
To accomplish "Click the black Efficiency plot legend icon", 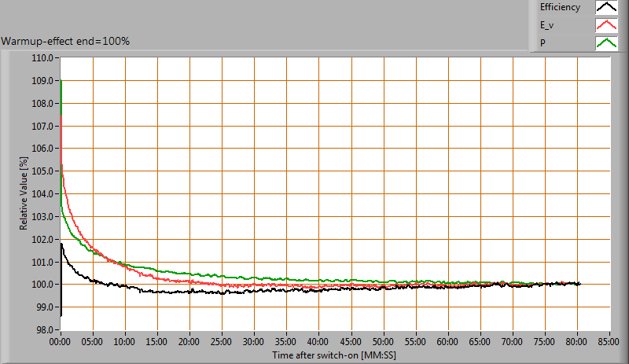I will coord(605,8).
